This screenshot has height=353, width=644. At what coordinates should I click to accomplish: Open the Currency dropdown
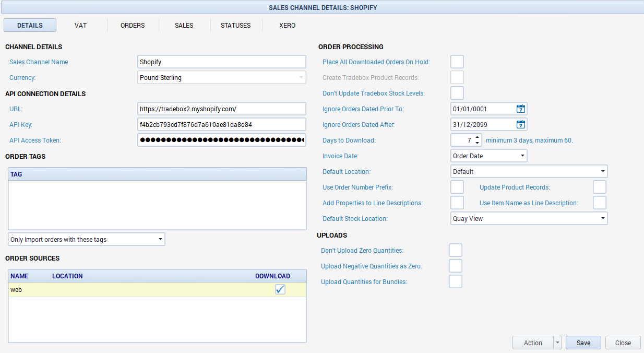pos(301,77)
